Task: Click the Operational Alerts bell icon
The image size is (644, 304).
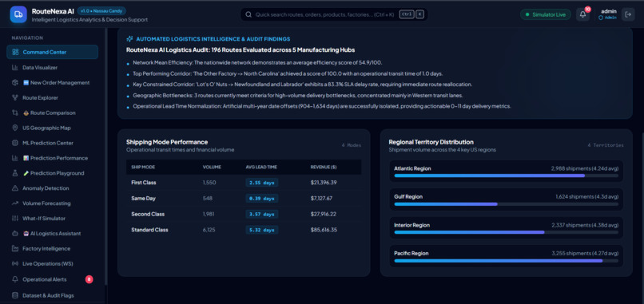Action: [x=15, y=279]
